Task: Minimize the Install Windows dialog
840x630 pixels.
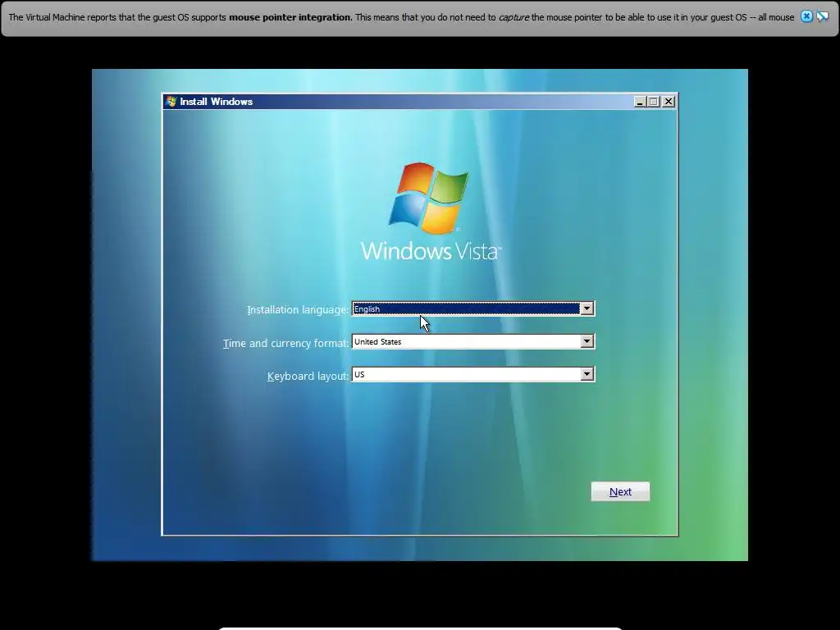Action: tap(640, 101)
